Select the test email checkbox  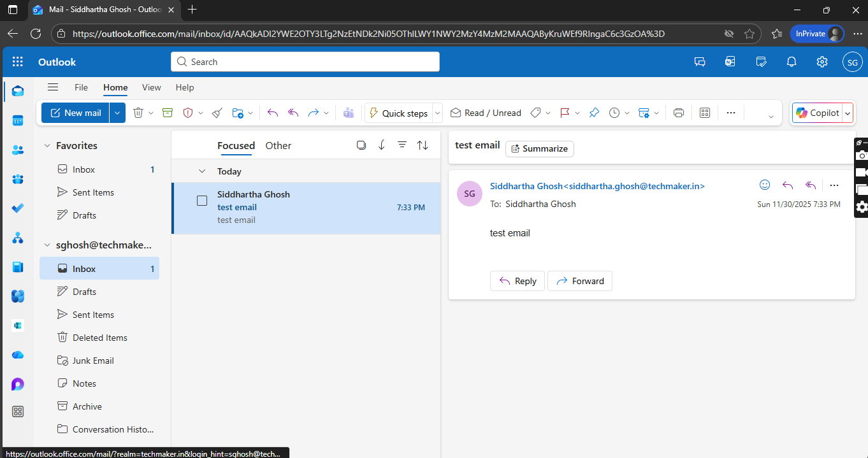202,201
